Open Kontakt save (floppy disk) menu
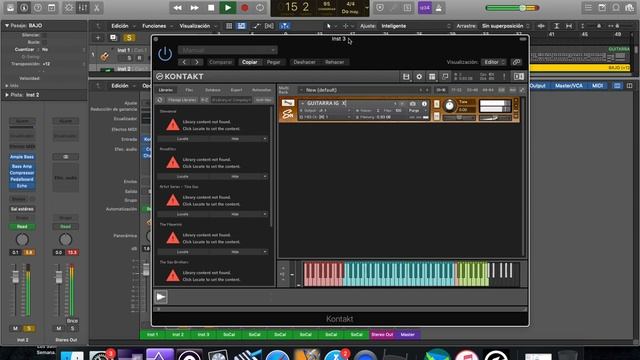The height and width of the screenshot is (360, 640). coord(406,76)
